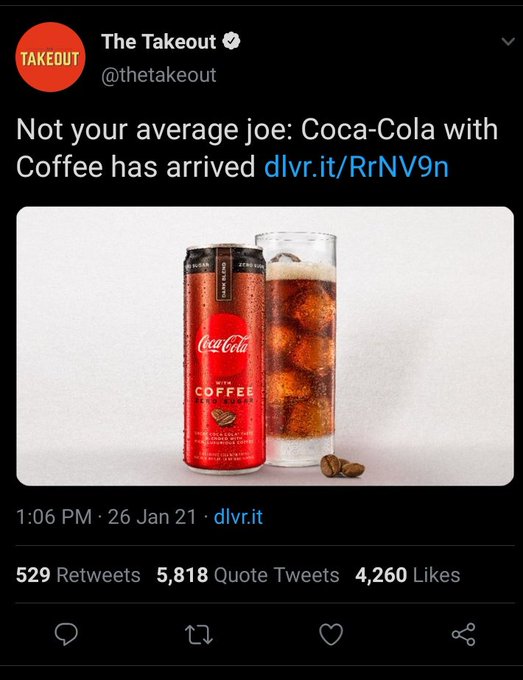Tap the Coca-Cola can in the photo

tap(225, 359)
